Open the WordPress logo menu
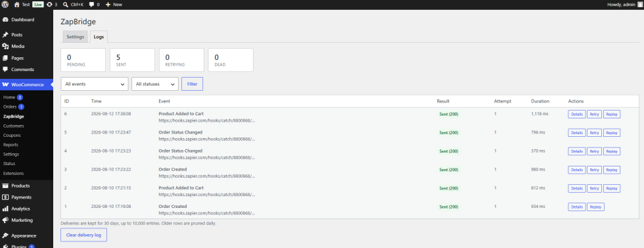Viewport: 644px width, 248px height. pos(5,5)
